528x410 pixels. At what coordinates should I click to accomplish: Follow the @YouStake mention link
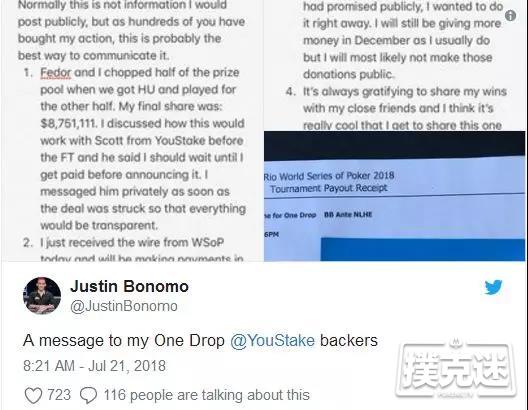click(273, 340)
